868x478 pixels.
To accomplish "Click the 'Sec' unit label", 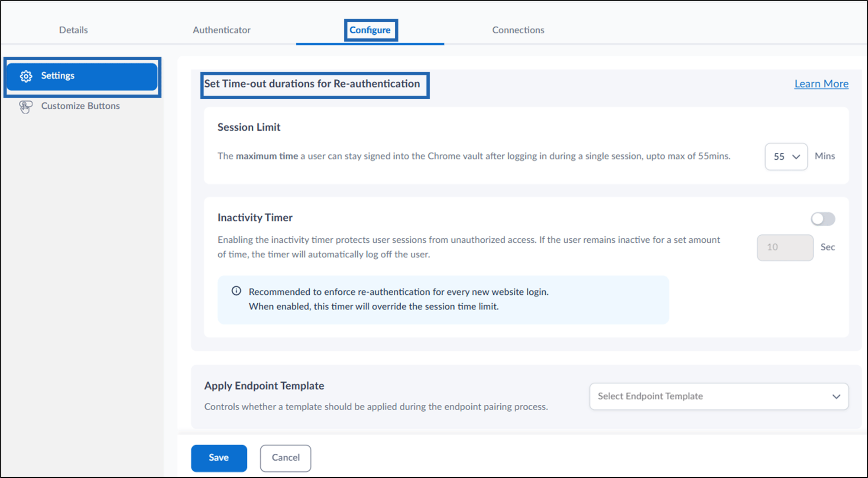I will point(828,247).
